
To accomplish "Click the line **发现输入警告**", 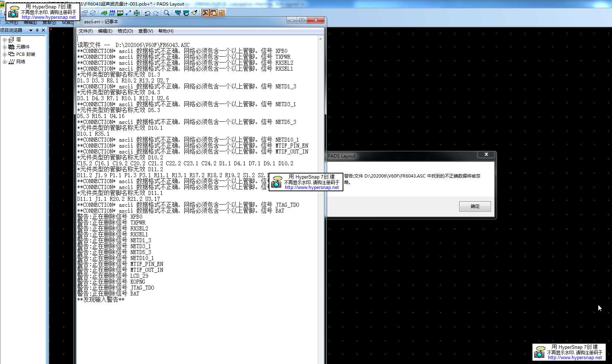I will coord(101,300).
